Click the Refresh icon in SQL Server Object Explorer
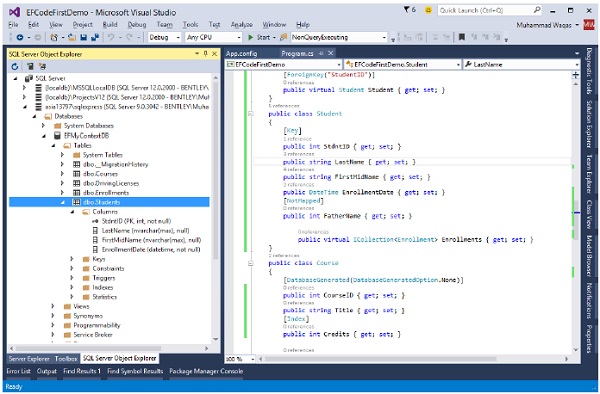Image resolution: width=600 pixels, height=394 pixels. coord(15,66)
